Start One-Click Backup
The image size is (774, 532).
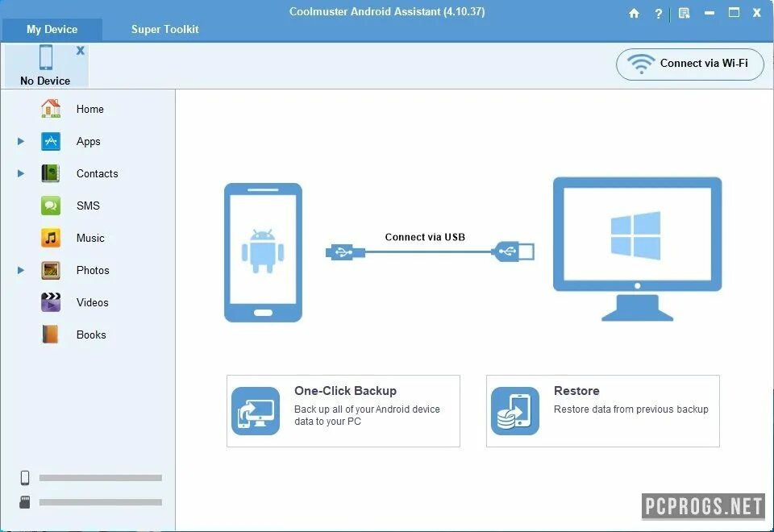343,411
